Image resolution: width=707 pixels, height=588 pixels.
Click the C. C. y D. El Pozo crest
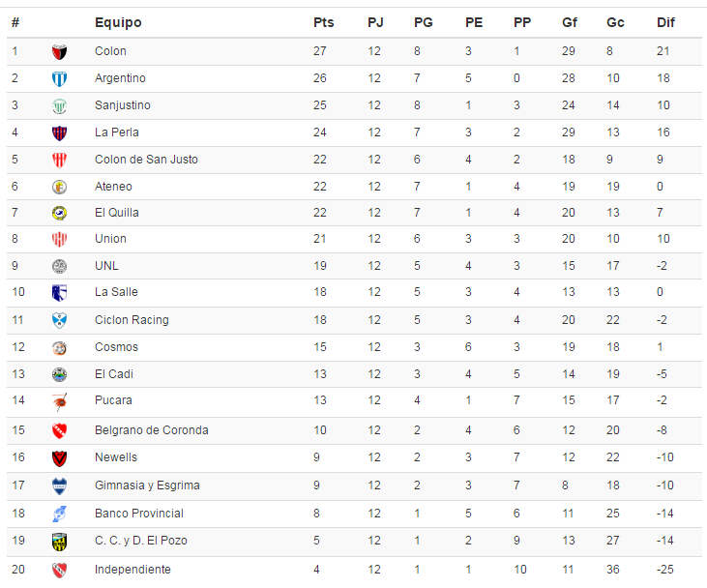(59, 542)
